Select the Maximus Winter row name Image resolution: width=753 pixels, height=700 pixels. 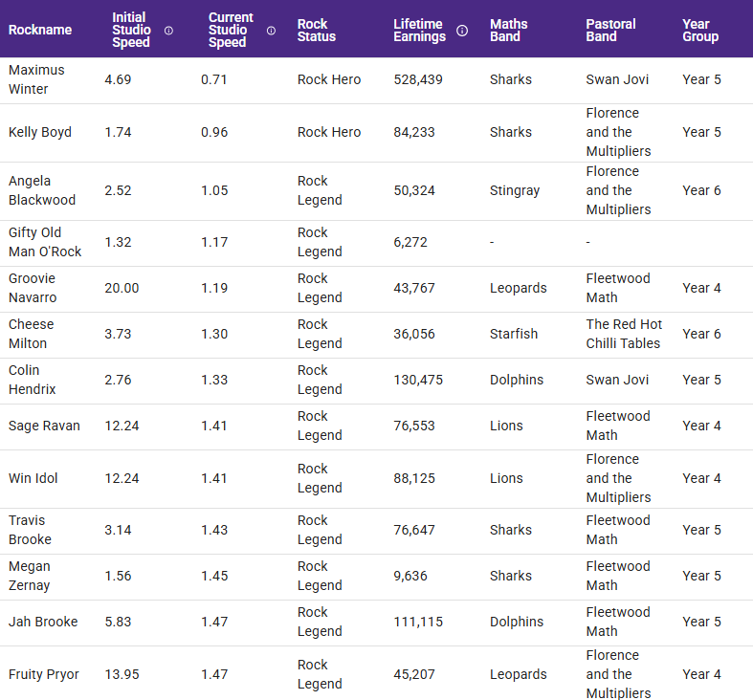[36, 79]
